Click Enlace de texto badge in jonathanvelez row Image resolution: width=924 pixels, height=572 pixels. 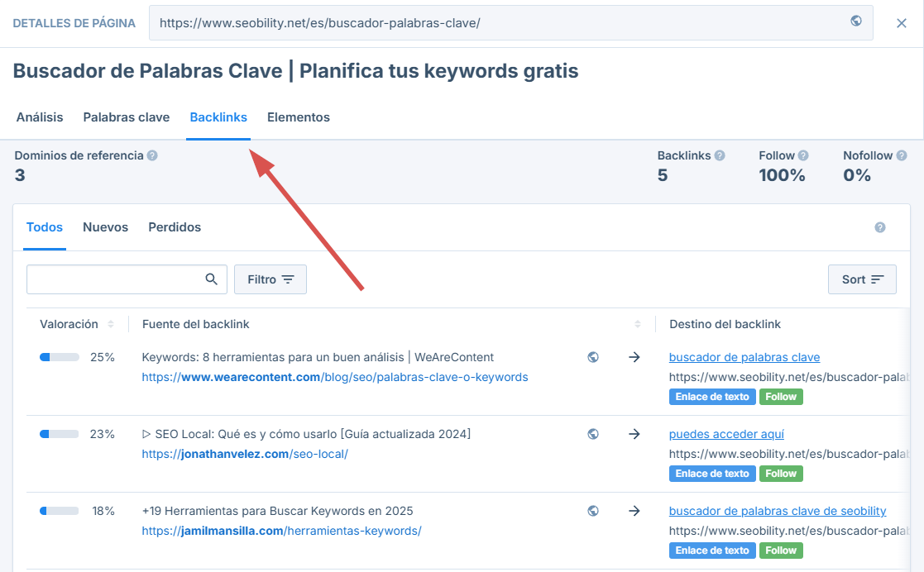click(x=712, y=474)
